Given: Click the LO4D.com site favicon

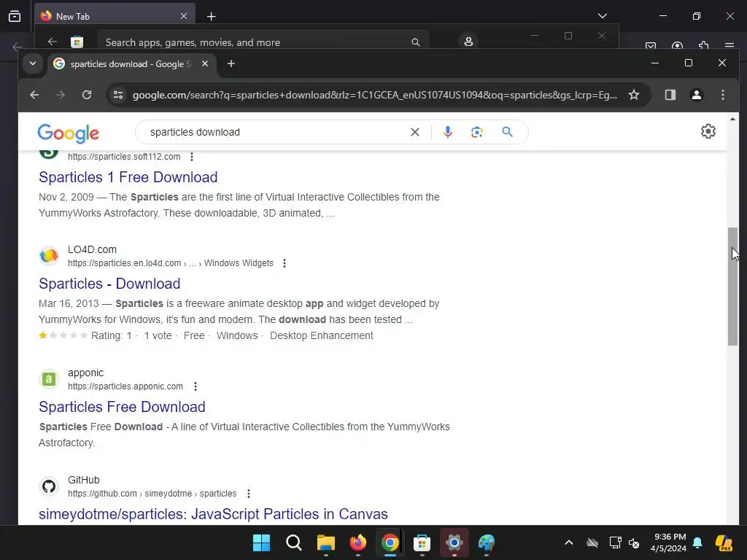Looking at the screenshot, I should click(49, 256).
